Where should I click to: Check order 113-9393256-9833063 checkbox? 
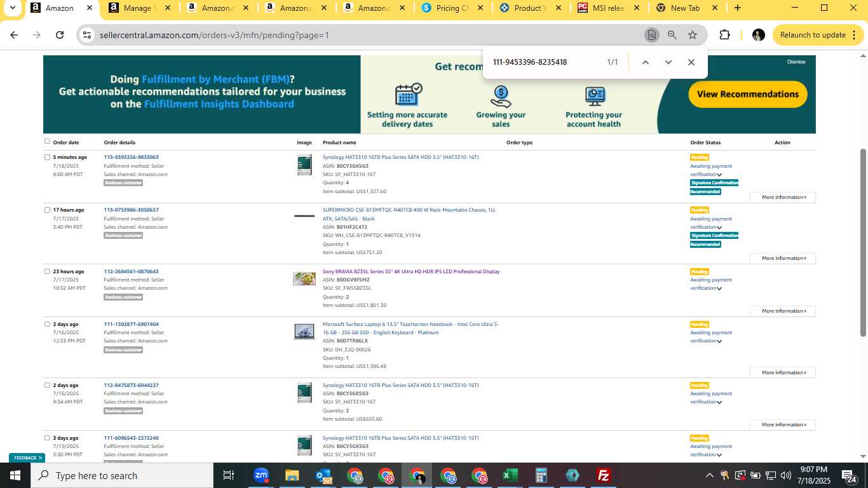47,157
